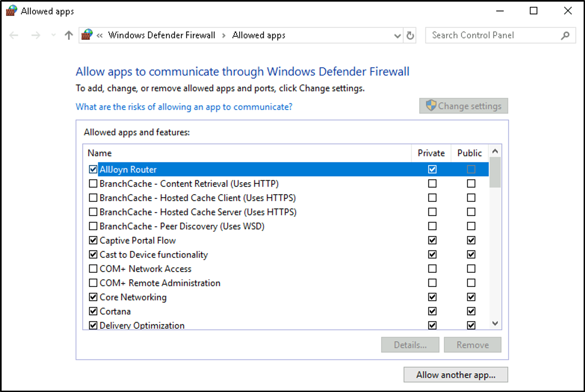Open the recent locations dropdown arrow
This screenshot has height=392, width=585.
(53, 35)
